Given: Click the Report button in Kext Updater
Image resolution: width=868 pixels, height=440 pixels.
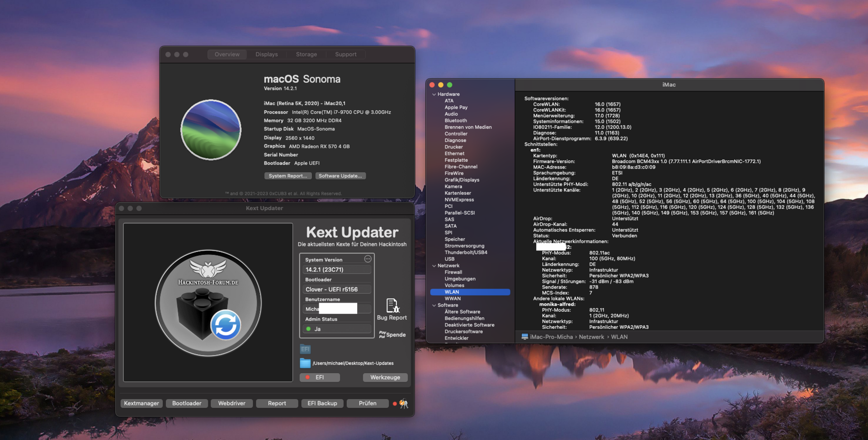Looking at the screenshot, I should pos(277,403).
